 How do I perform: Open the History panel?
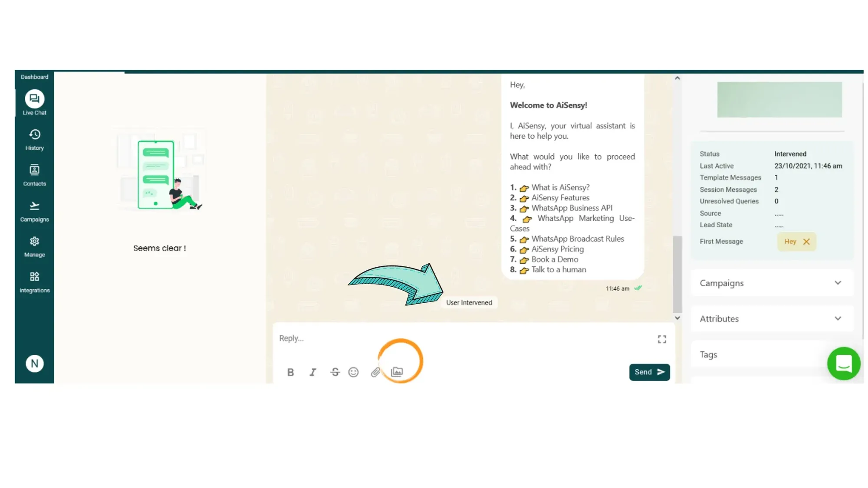tap(34, 138)
